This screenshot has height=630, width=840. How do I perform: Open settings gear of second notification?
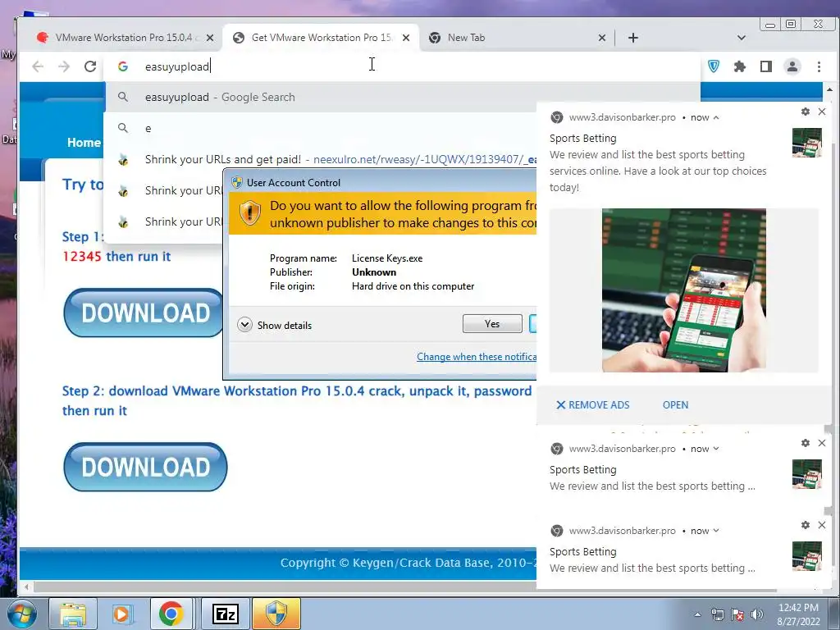pyautogui.click(x=806, y=443)
